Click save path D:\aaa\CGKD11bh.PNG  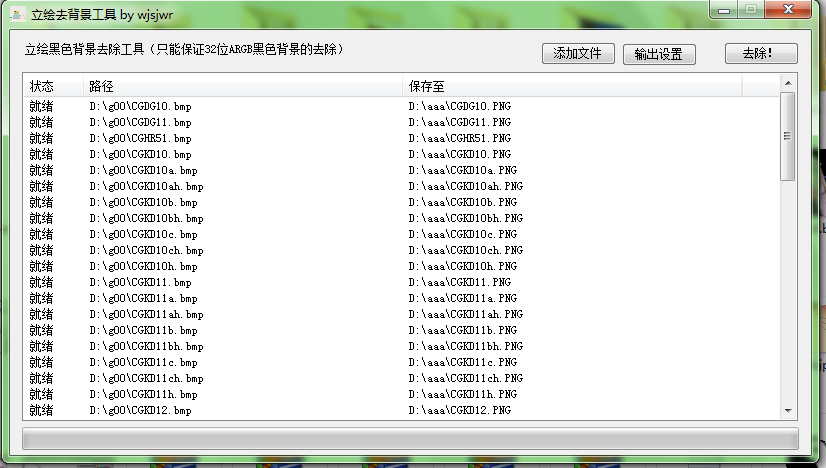point(466,346)
